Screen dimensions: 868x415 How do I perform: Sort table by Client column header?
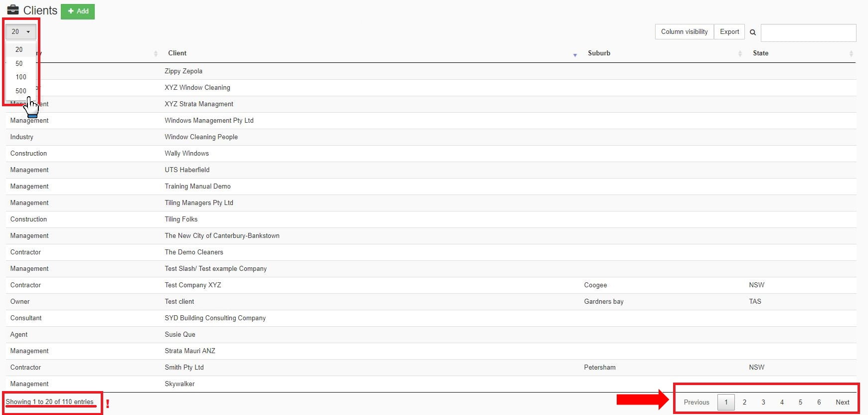point(177,53)
